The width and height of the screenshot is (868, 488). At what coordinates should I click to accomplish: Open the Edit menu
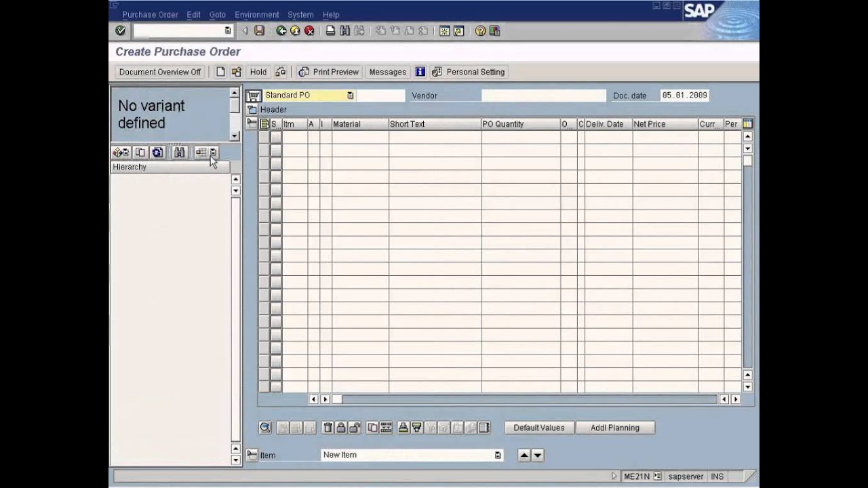(194, 14)
